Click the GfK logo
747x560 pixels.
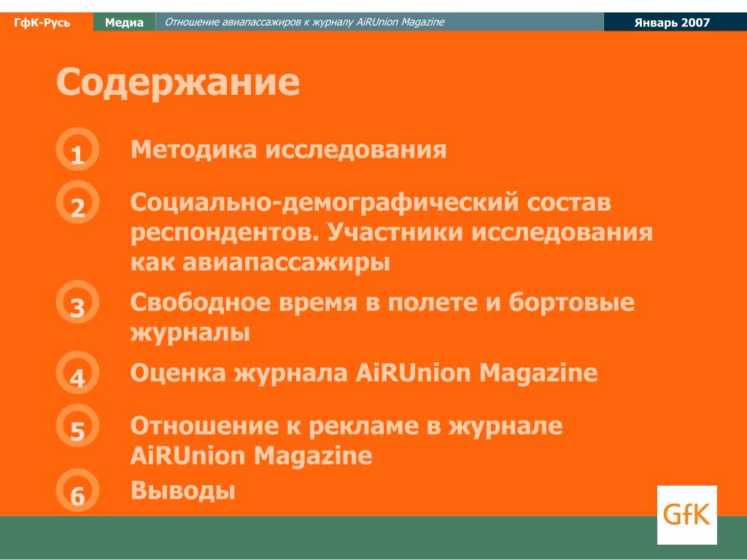(686, 515)
